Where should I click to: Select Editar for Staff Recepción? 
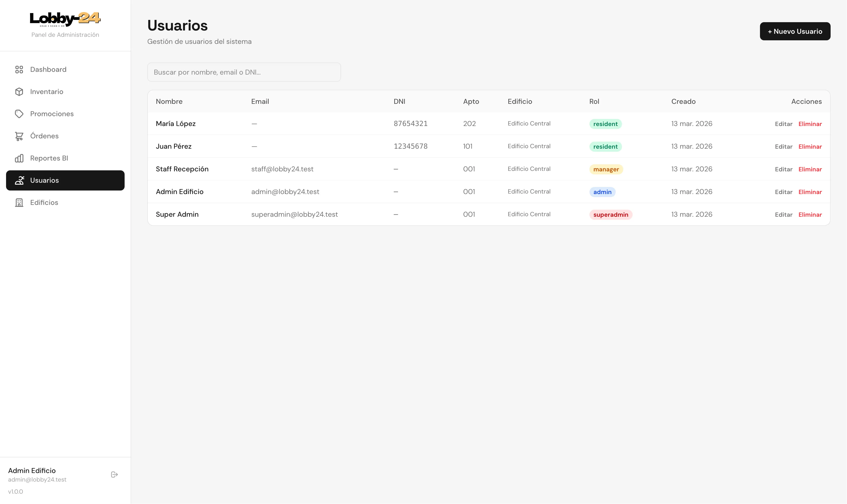[783, 169]
